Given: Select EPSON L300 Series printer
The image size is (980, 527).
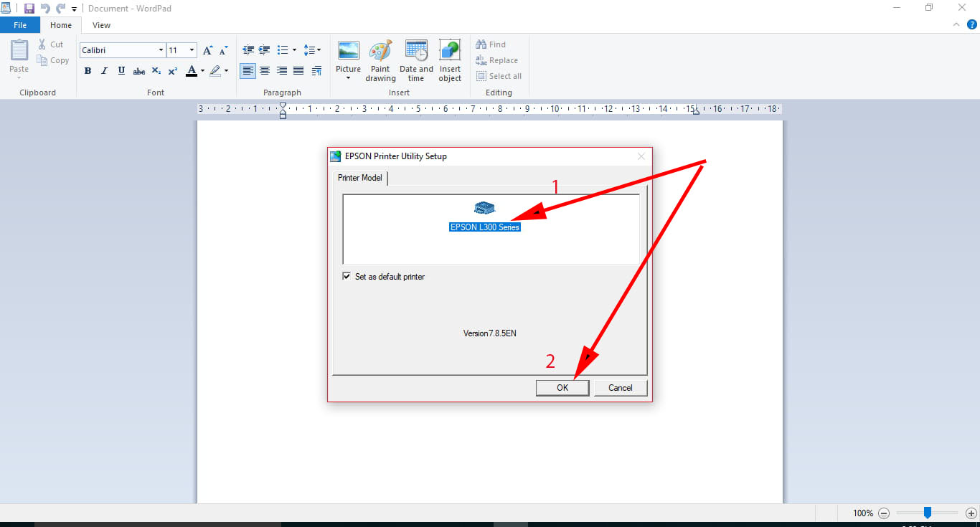Looking at the screenshot, I should click(x=484, y=227).
